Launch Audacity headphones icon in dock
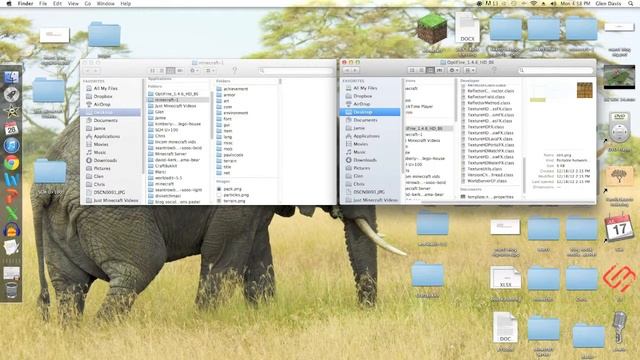640x360 pixels. [x=11, y=230]
